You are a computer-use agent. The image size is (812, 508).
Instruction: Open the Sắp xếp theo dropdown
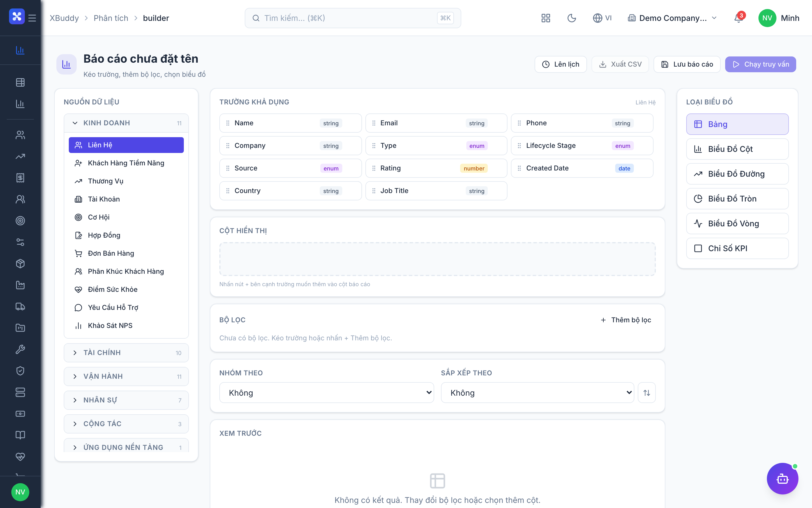537,393
